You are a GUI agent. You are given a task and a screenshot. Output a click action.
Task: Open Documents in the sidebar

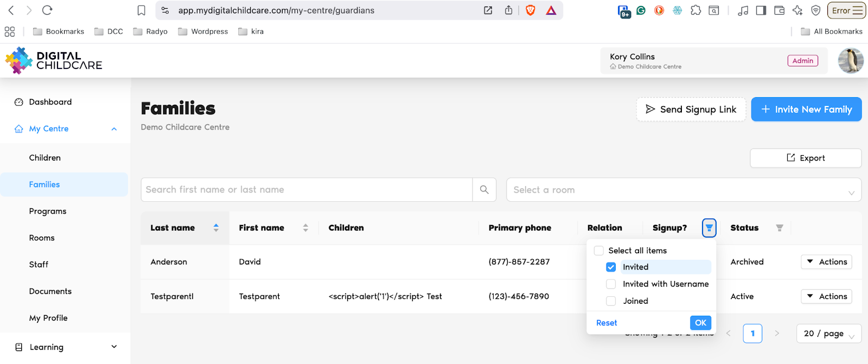coord(50,291)
